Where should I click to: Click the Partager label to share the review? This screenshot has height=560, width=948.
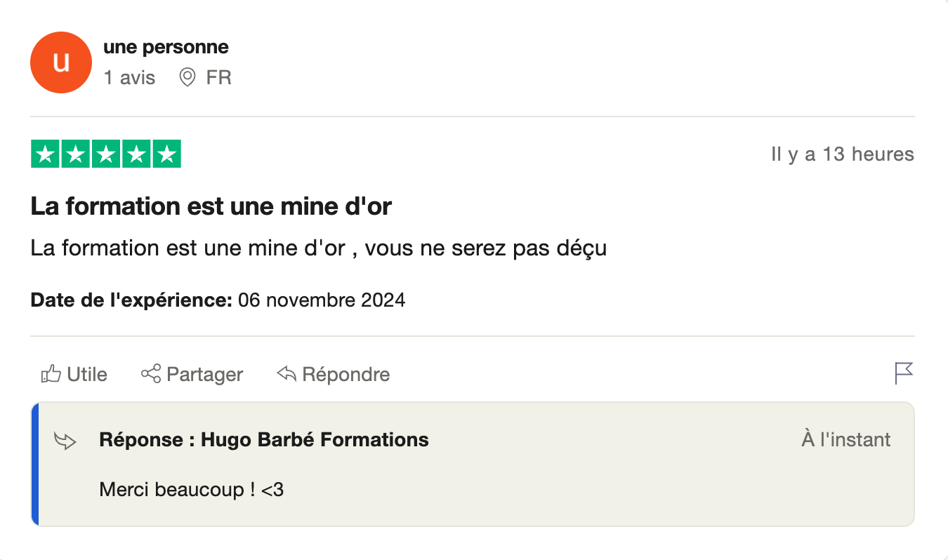(204, 375)
